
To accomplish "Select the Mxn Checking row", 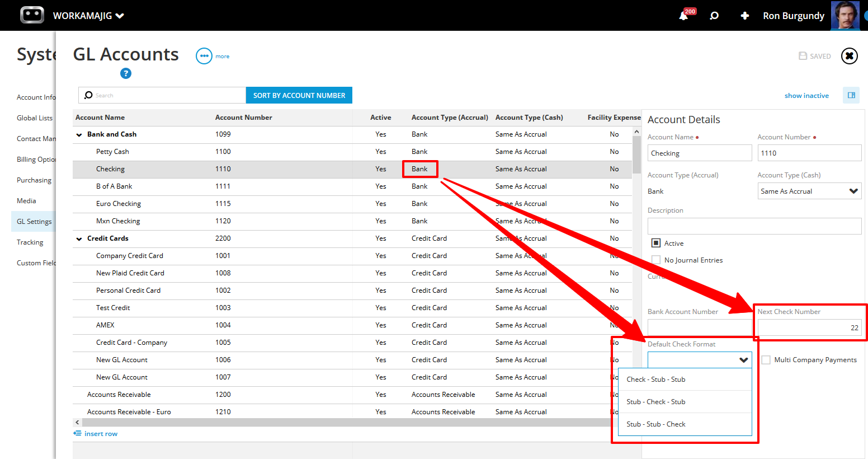I will point(352,221).
